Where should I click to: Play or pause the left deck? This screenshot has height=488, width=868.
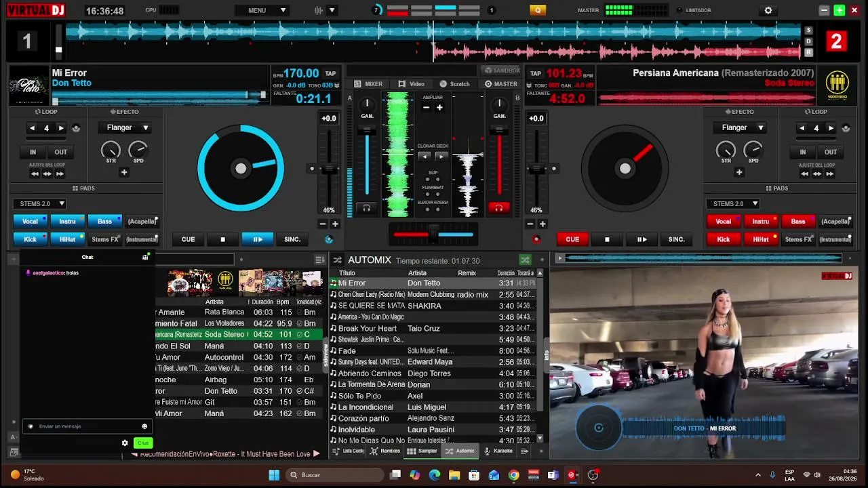pos(257,239)
